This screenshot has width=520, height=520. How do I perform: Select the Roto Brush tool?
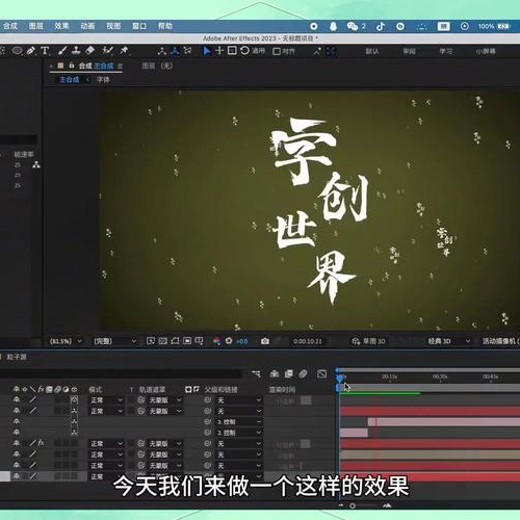tap(108, 51)
